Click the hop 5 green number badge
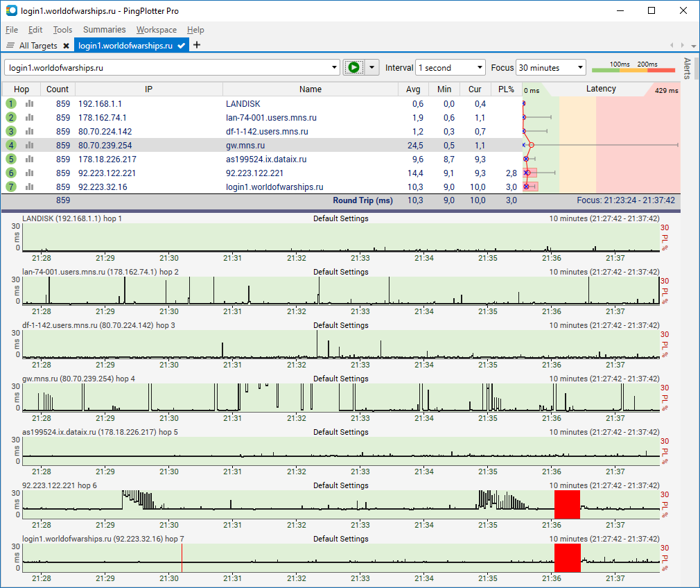This screenshot has width=700, height=588. (x=11, y=159)
